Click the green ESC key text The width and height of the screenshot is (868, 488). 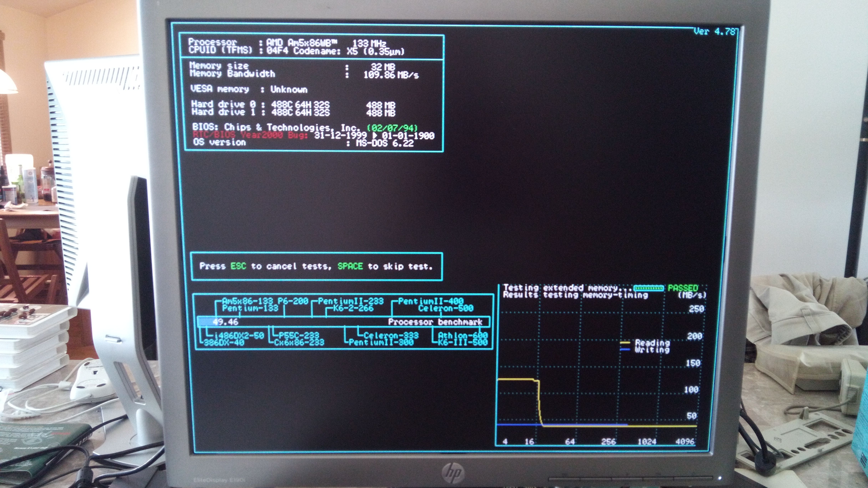tap(238, 266)
